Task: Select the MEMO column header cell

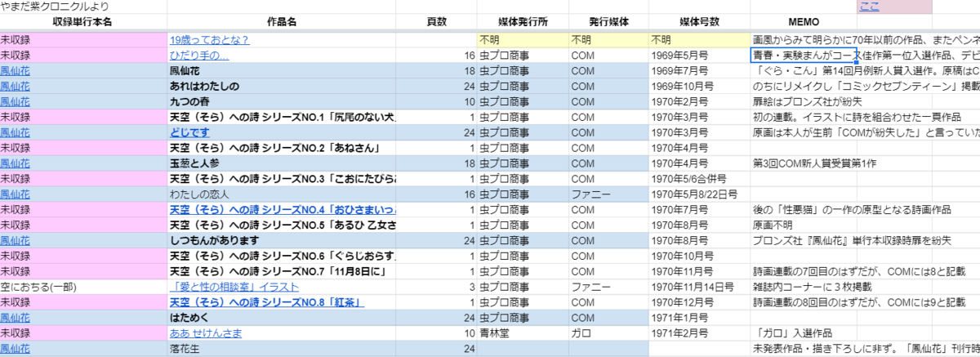Action: [x=804, y=21]
